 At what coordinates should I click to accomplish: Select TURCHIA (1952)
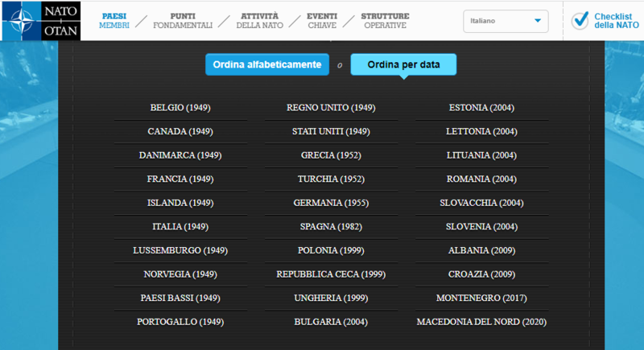tap(331, 179)
